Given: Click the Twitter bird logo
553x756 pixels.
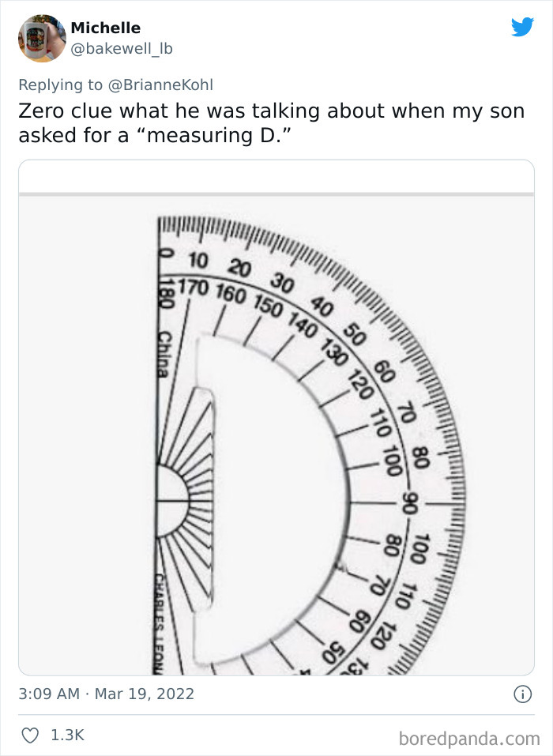Looking at the screenshot, I should pyautogui.click(x=523, y=27).
